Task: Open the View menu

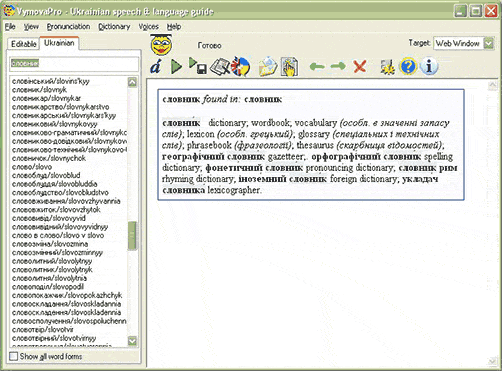Action: (31, 27)
